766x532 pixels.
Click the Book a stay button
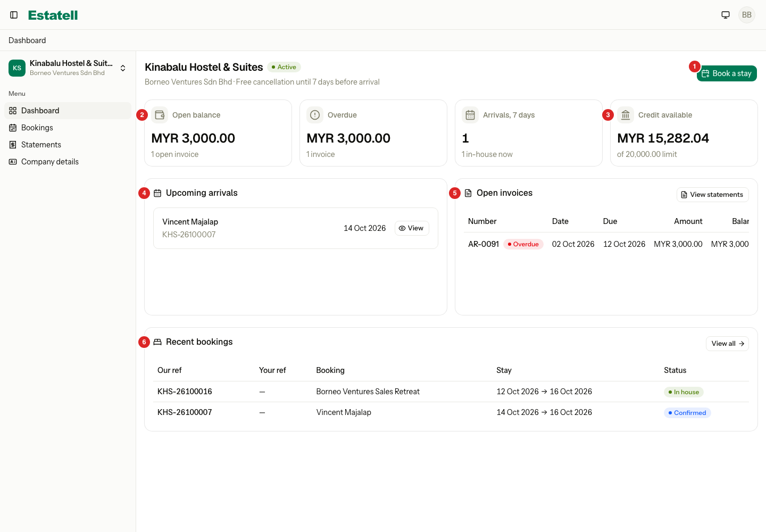727,73
